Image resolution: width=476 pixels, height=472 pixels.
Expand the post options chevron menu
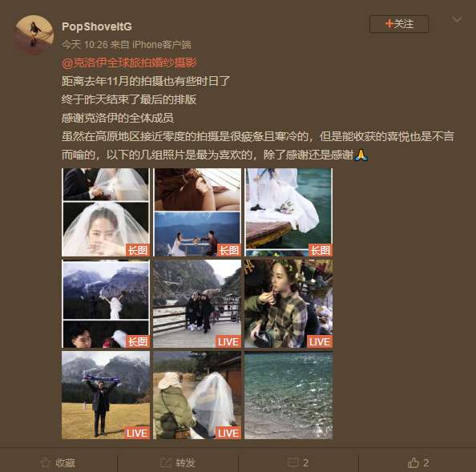coord(457,20)
